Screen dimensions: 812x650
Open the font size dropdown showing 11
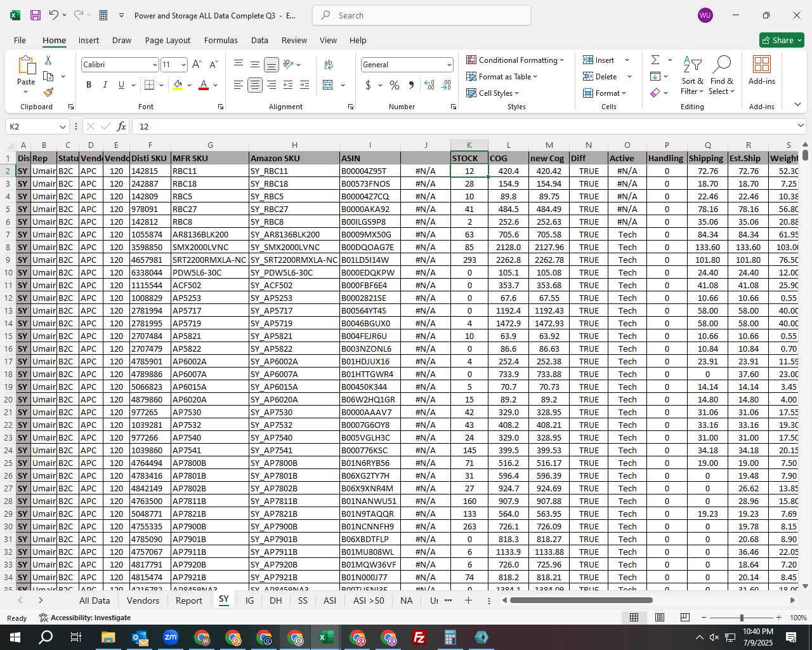(x=183, y=65)
